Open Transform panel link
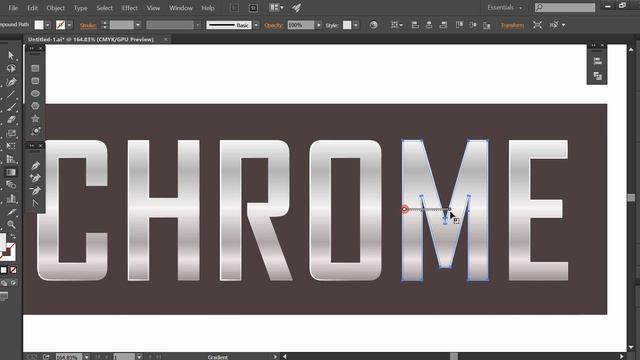The height and width of the screenshot is (360, 640). coord(512,25)
